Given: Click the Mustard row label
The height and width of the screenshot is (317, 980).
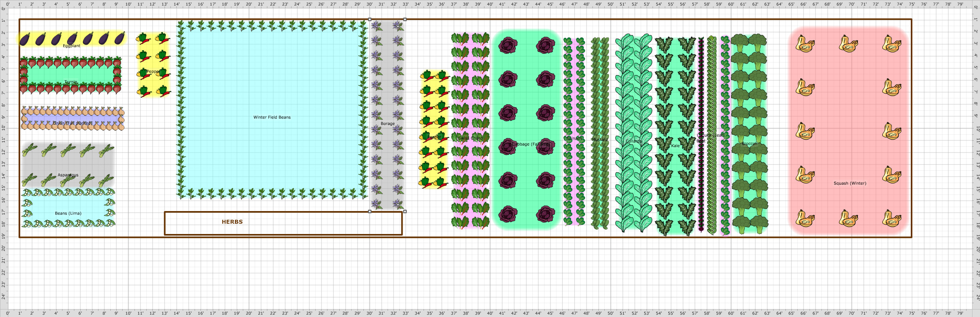Looking at the screenshot, I should coord(600,140).
